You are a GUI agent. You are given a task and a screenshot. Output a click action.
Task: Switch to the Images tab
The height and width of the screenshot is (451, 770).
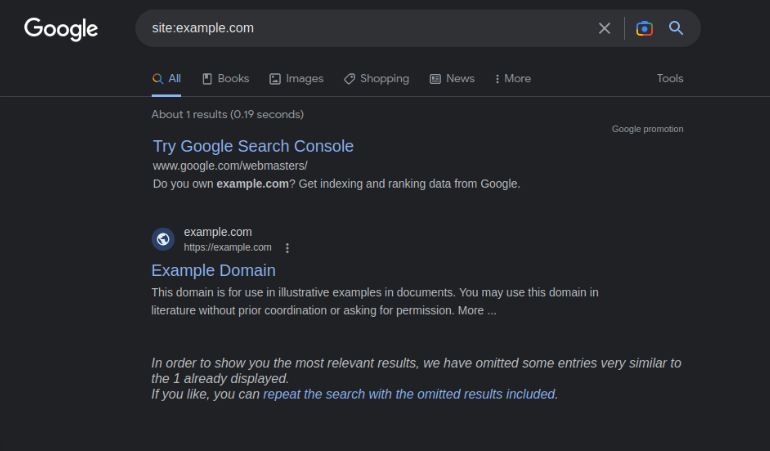296,79
